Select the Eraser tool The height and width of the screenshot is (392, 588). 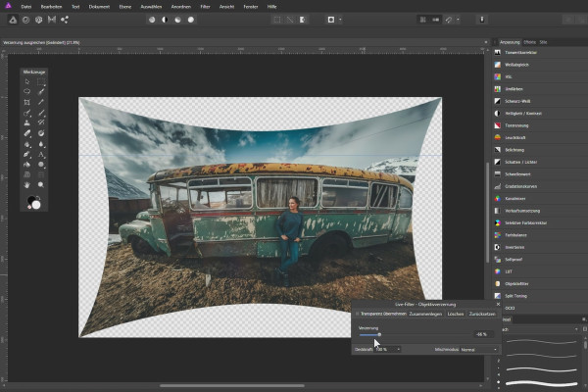coord(27,133)
